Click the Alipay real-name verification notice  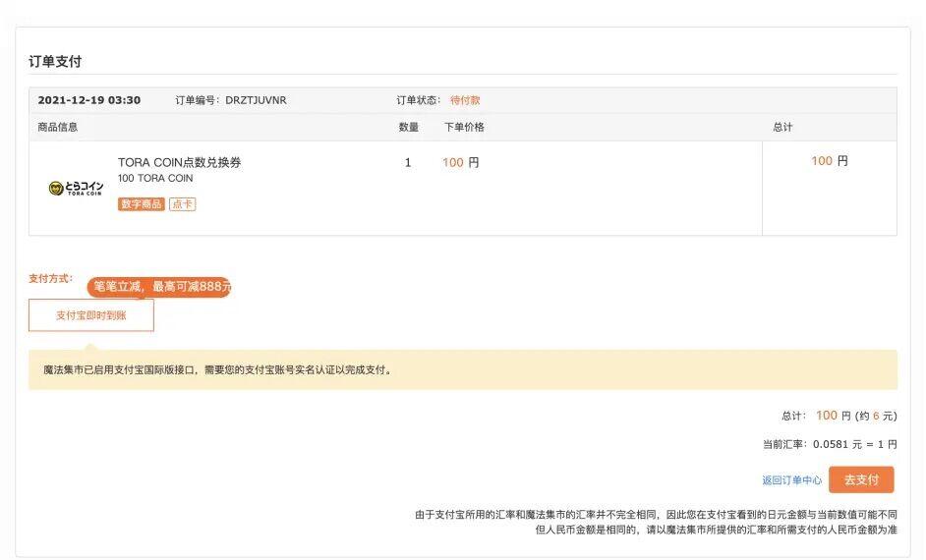(463, 370)
